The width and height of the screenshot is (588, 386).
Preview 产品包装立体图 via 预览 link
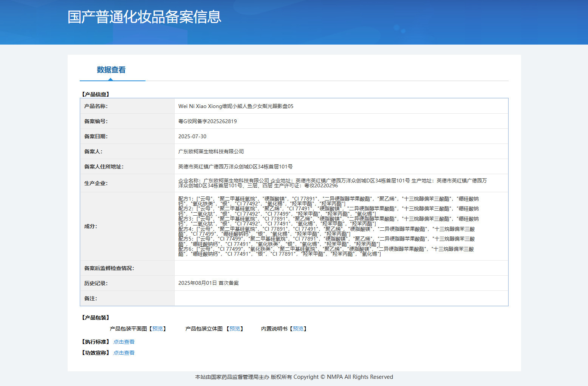tap(235, 329)
